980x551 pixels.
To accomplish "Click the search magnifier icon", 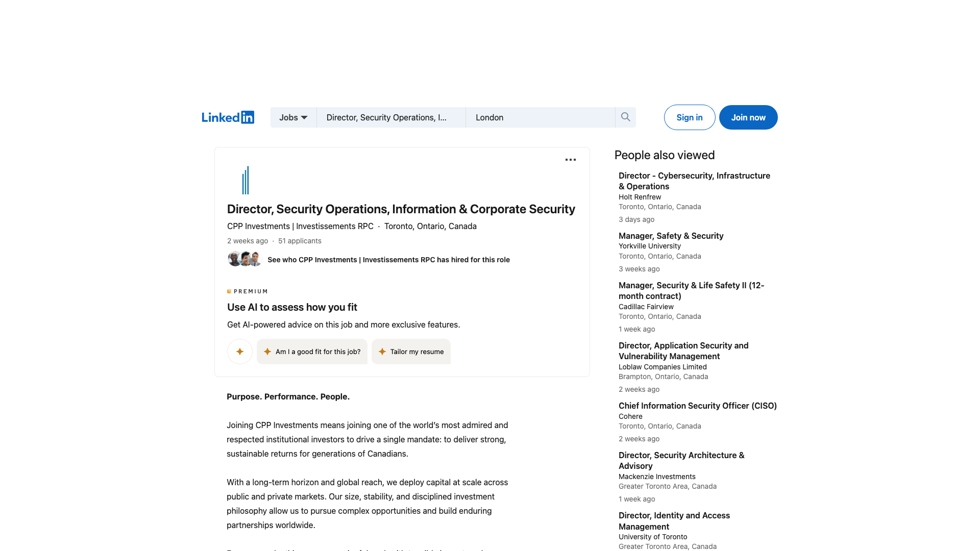I will click(x=625, y=117).
